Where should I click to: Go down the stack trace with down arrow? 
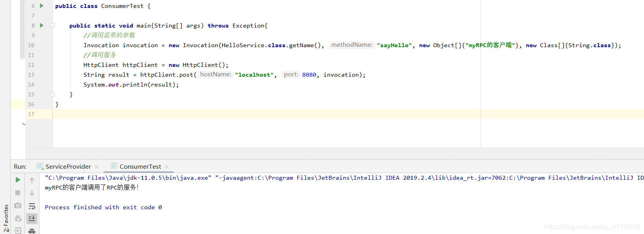pos(32,193)
